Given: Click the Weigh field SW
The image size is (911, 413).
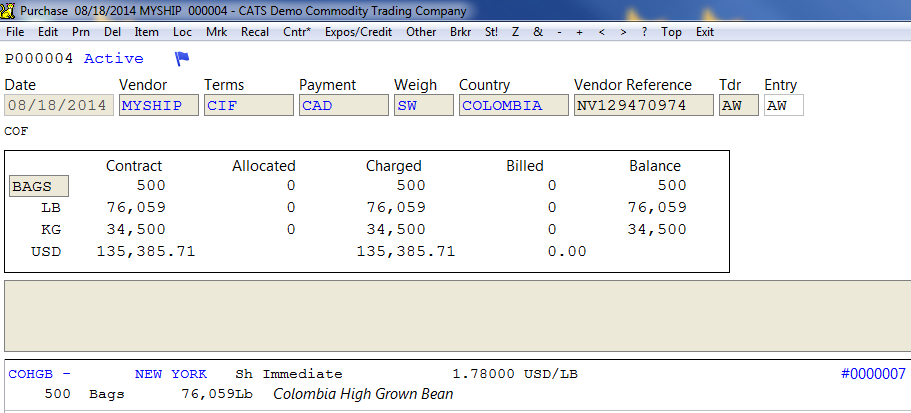Looking at the screenshot, I should coord(424,105).
